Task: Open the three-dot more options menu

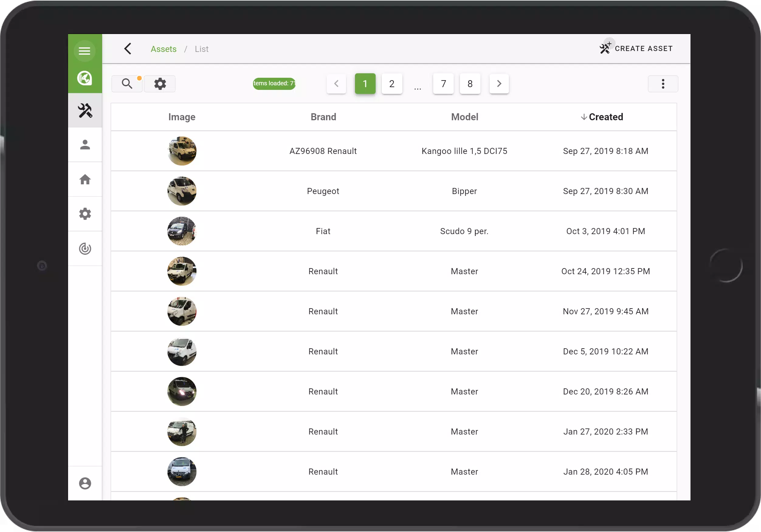Action: (663, 84)
